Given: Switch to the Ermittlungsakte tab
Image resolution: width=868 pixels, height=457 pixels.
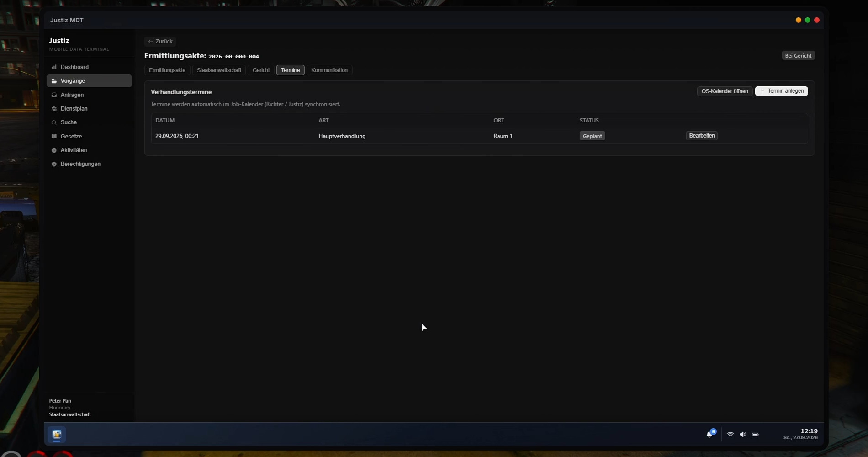Looking at the screenshot, I should pyautogui.click(x=167, y=70).
